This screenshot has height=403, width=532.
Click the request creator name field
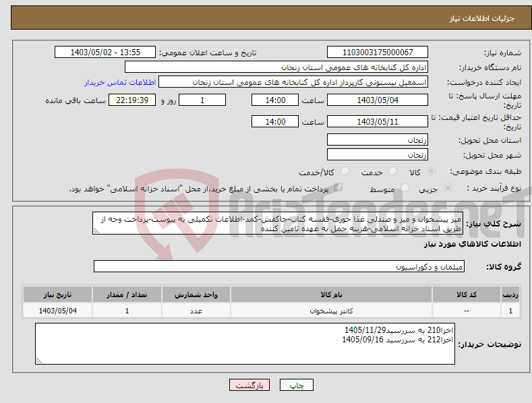(293, 82)
